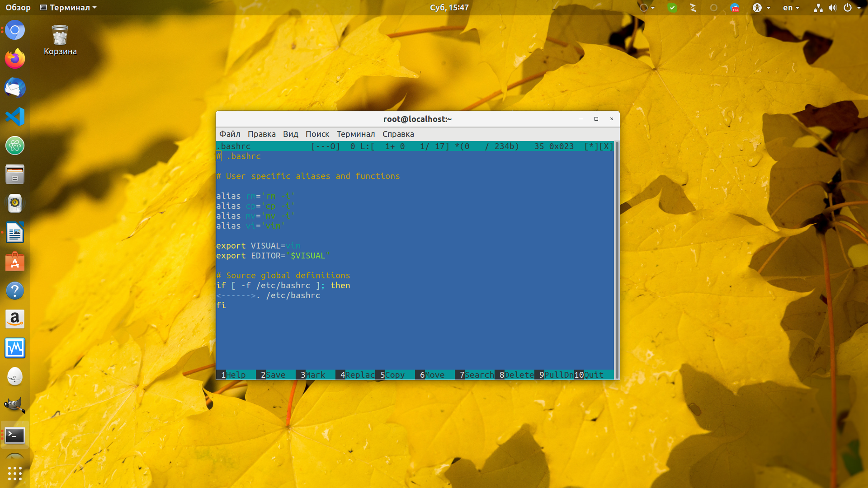868x488 pixels.
Task: Launch GIMP from the dock
Action: click(15, 405)
